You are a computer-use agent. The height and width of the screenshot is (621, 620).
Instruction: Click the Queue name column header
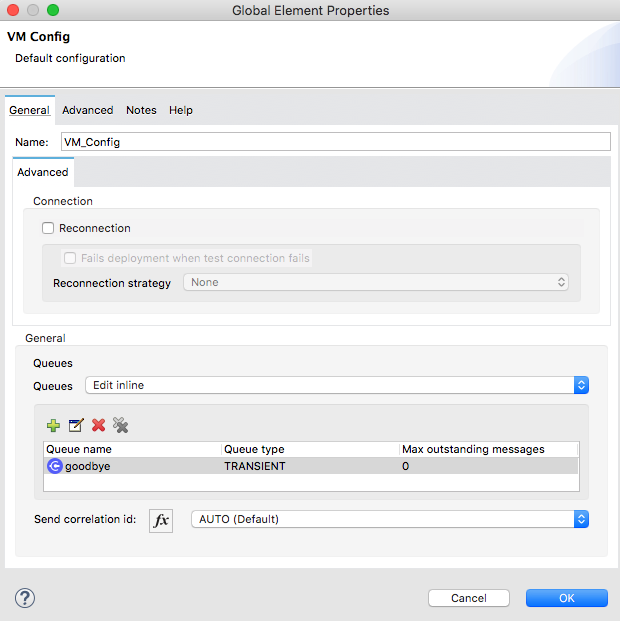[x=132, y=450]
